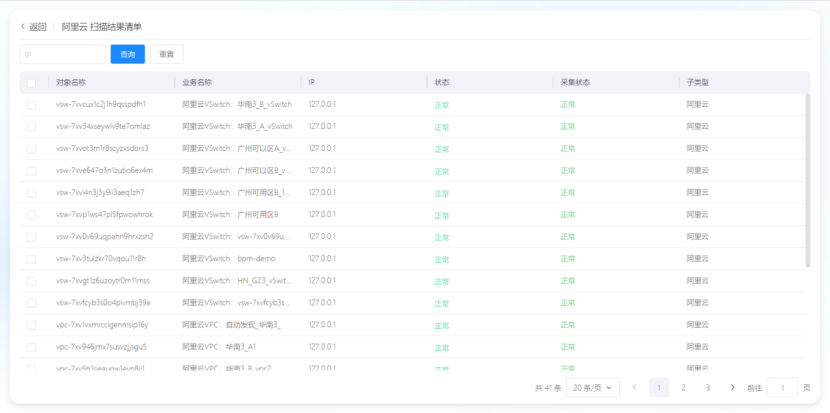
Task: Select page 2 in pagination
Action: click(x=683, y=388)
